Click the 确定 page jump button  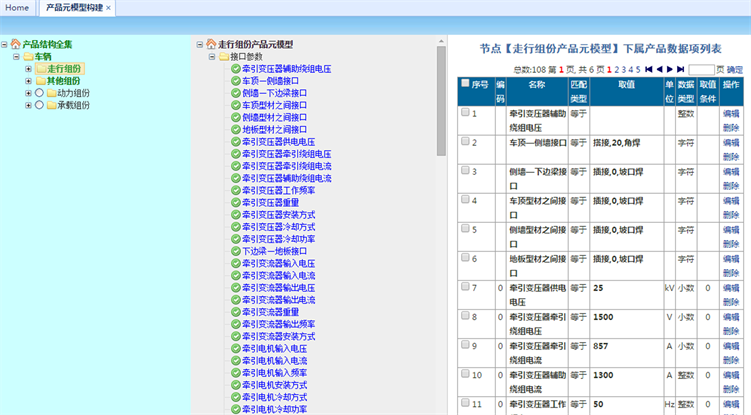[x=734, y=69]
